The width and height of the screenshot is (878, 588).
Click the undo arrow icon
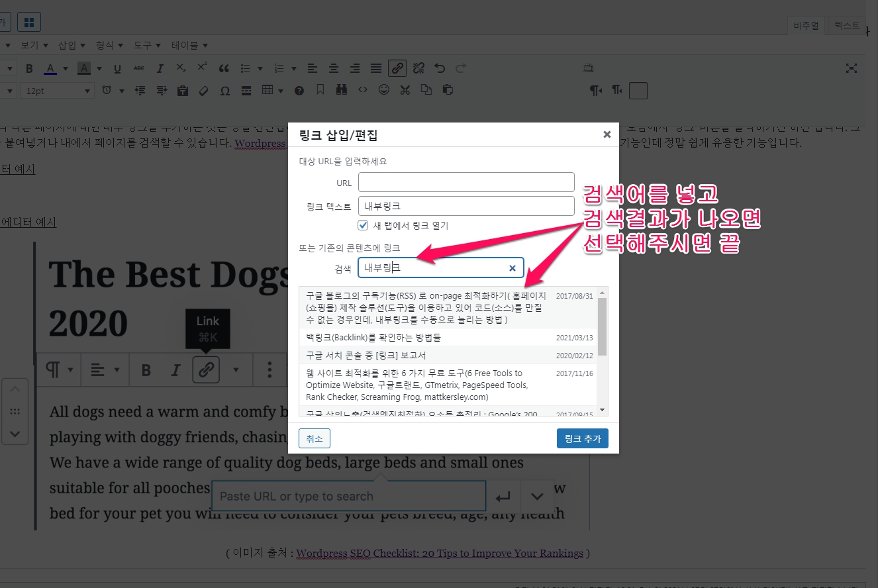coord(439,68)
